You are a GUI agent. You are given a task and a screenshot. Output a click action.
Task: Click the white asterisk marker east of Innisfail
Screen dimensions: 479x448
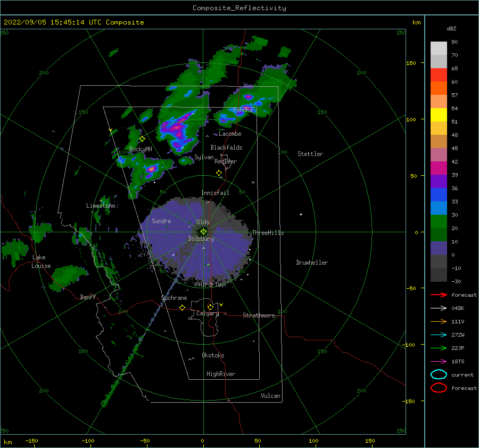(253, 183)
